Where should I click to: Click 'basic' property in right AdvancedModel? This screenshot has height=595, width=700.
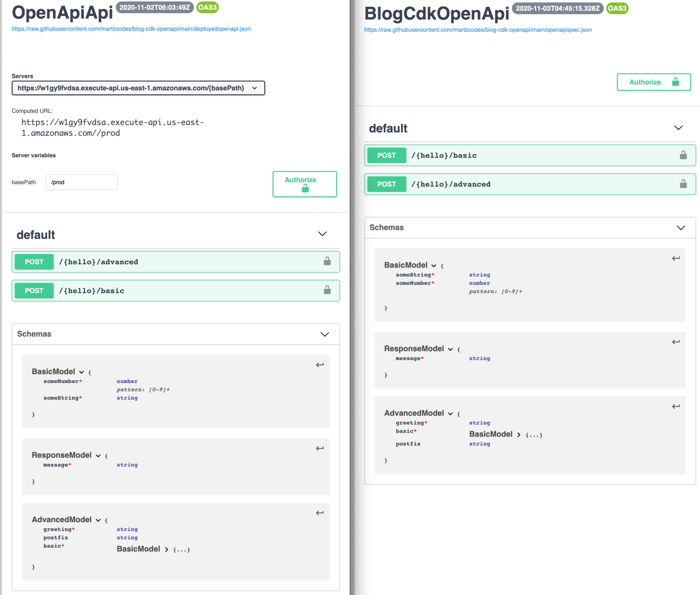point(406,431)
